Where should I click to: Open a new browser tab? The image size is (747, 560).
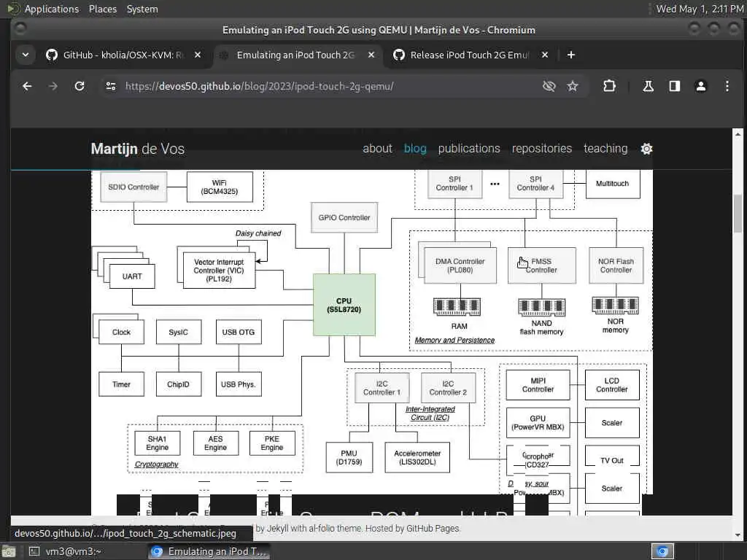click(x=570, y=55)
